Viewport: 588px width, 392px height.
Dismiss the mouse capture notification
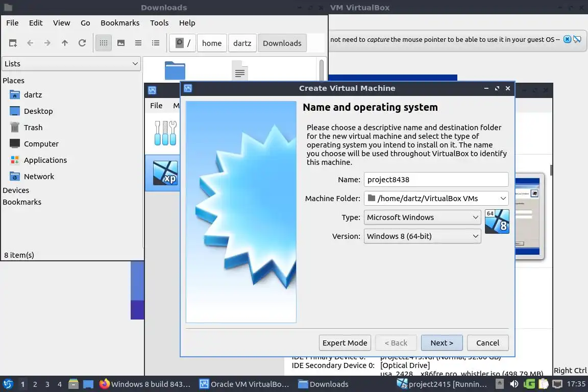click(568, 39)
